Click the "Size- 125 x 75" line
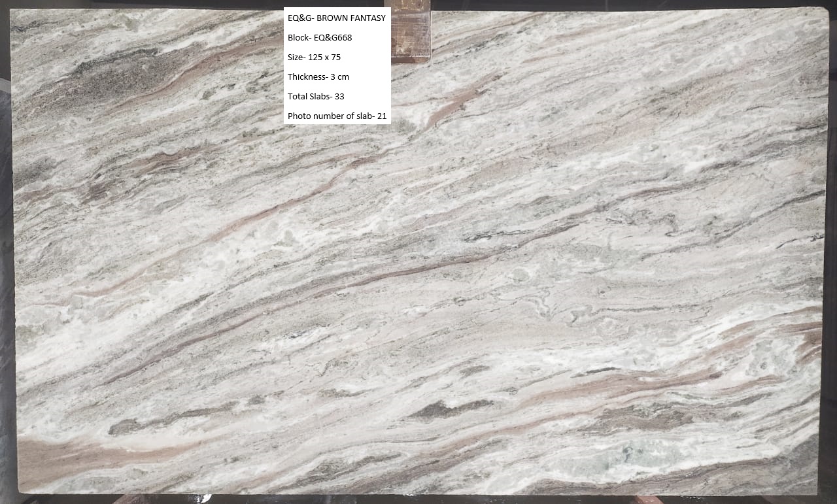This screenshot has height=504, width=837. pos(314,58)
